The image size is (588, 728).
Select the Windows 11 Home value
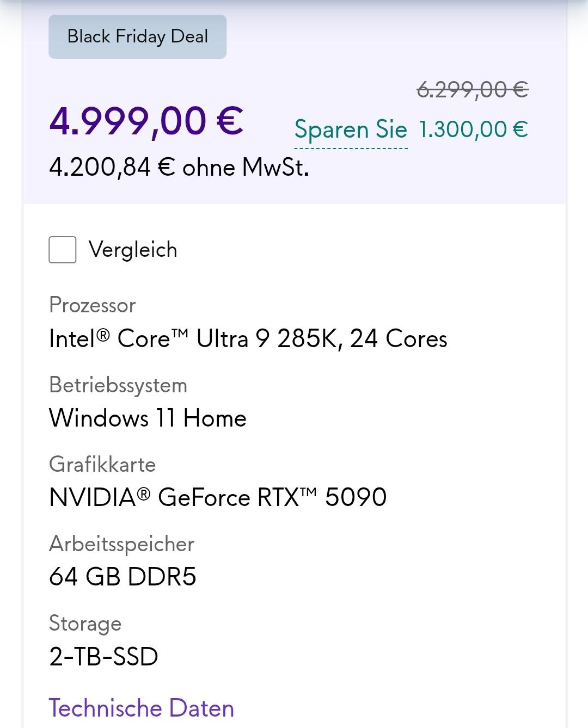148,418
